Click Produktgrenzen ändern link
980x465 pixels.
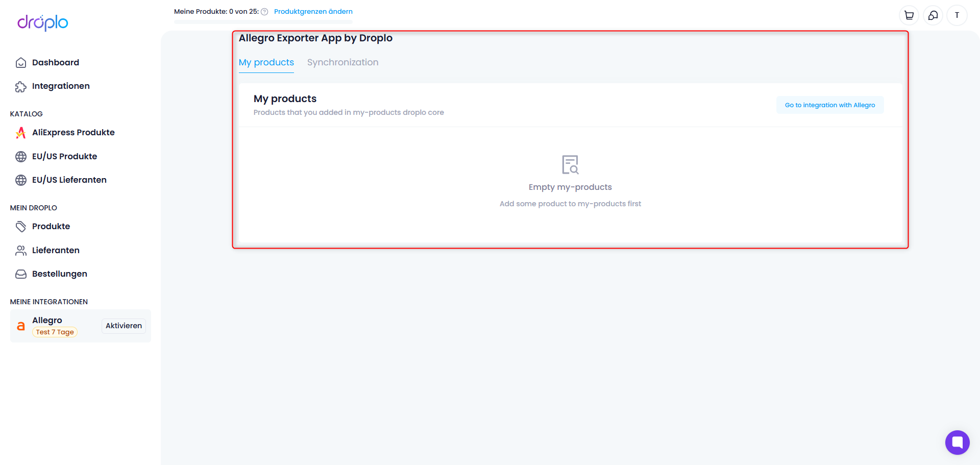pos(313,11)
